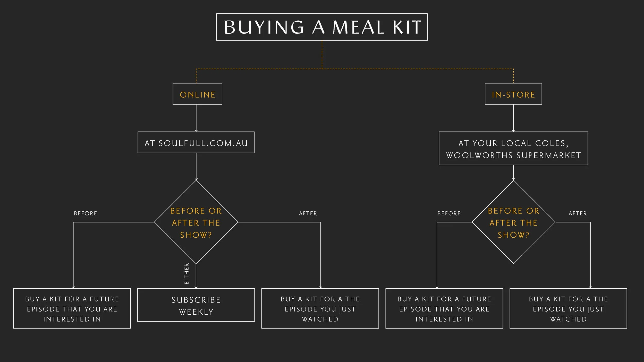Viewport: 644px width, 362px height.
Task: Click the Before label near in-store diamond
Action: point(449,213)
